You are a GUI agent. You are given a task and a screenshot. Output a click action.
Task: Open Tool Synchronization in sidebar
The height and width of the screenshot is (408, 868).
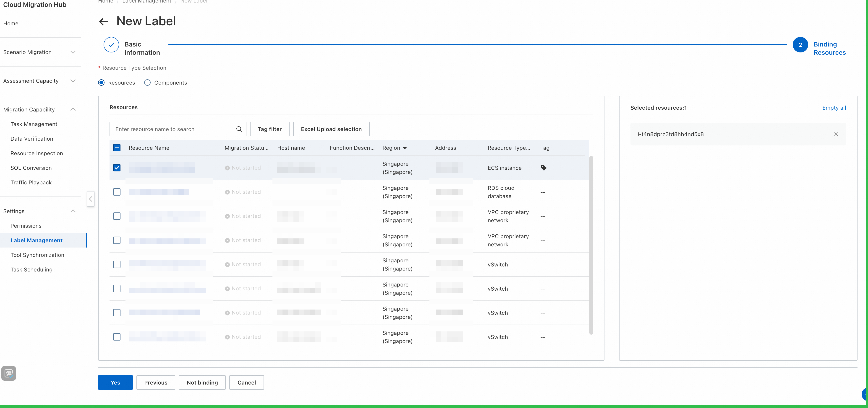[37, 255]
